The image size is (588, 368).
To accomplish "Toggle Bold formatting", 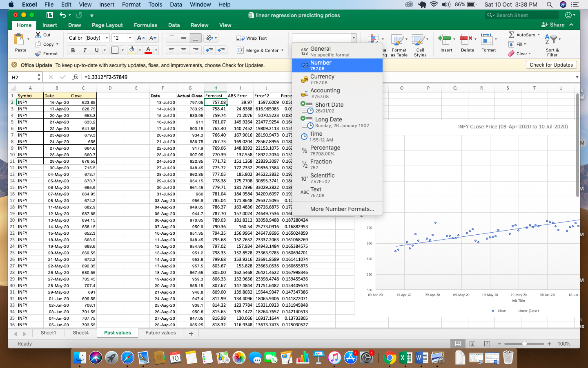I will (73, 50).
